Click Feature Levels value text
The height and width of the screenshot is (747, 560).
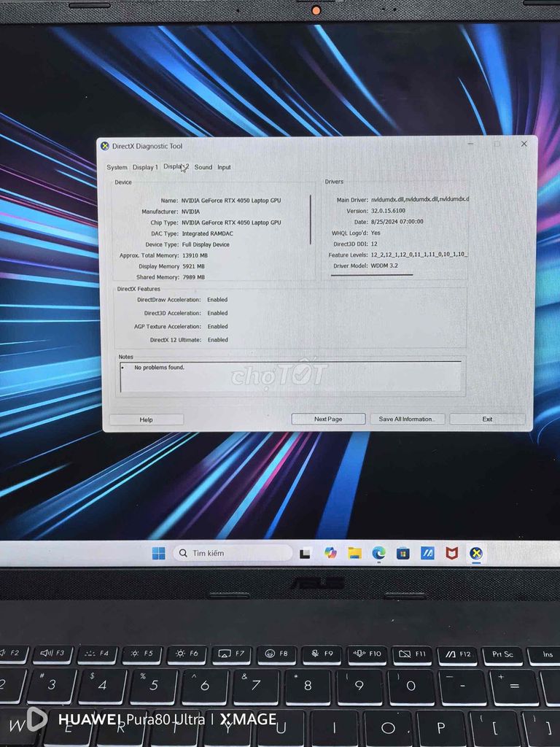[419, 255]
